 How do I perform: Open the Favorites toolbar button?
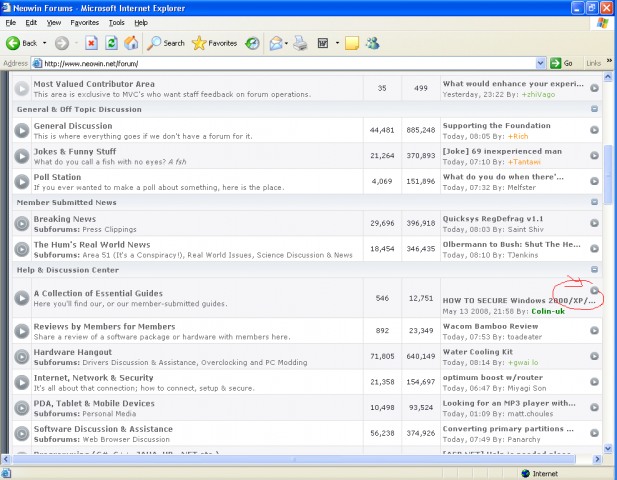[x=215, y=43]
